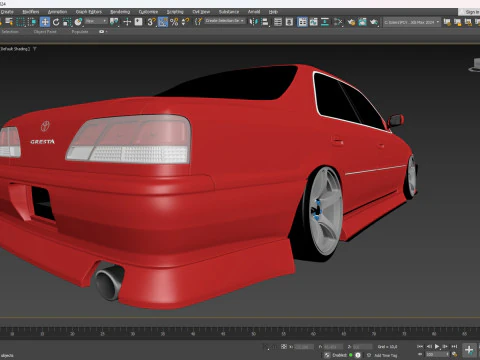This screenshot has width=480, height=360.
Task: Click the Select by Name icon
Action: 9,22
